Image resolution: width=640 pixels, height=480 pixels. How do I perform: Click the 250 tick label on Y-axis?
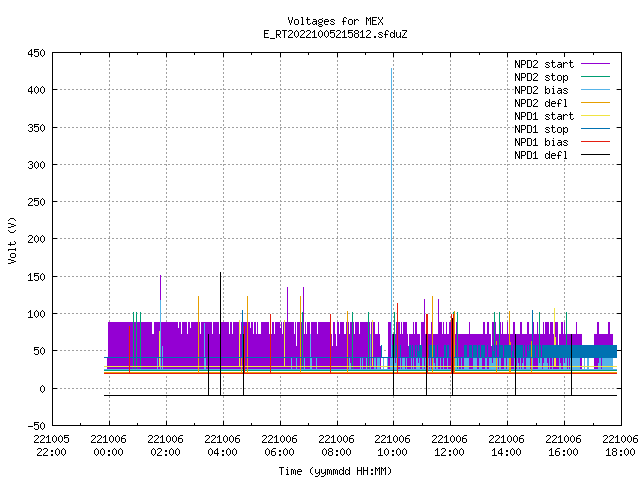point(36,202)
